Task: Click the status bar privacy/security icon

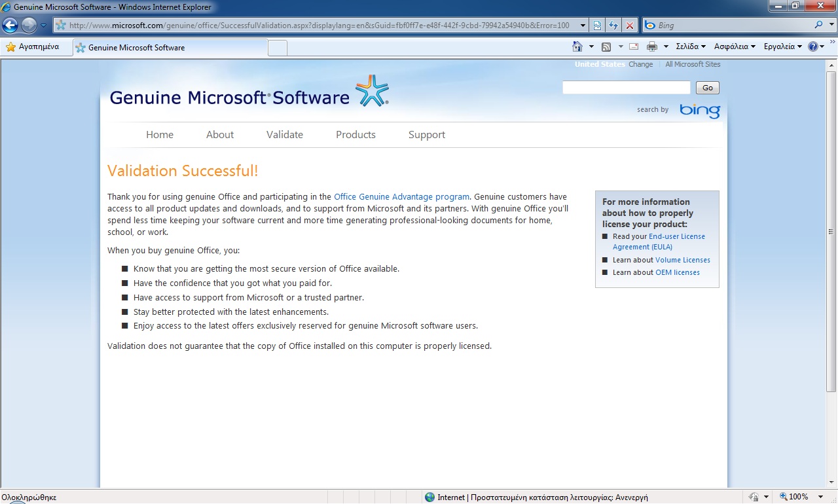Action: click(x=754, y=497)
